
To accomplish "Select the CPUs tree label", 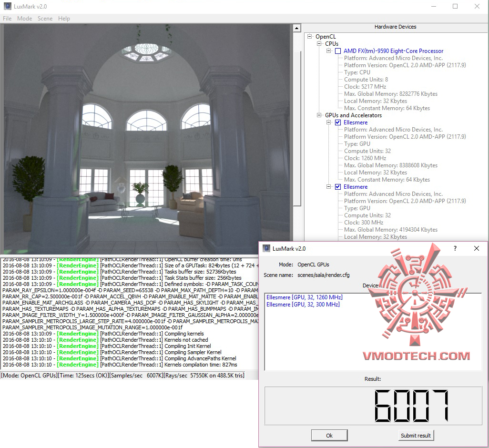I will [x=332, y=44].
